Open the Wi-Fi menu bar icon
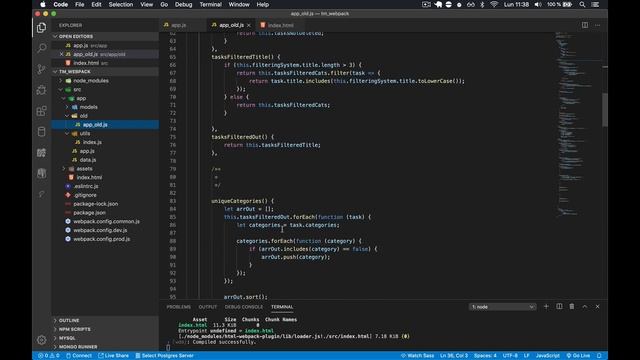This screenshot has height=360, width=640. (x=494, y=4)
